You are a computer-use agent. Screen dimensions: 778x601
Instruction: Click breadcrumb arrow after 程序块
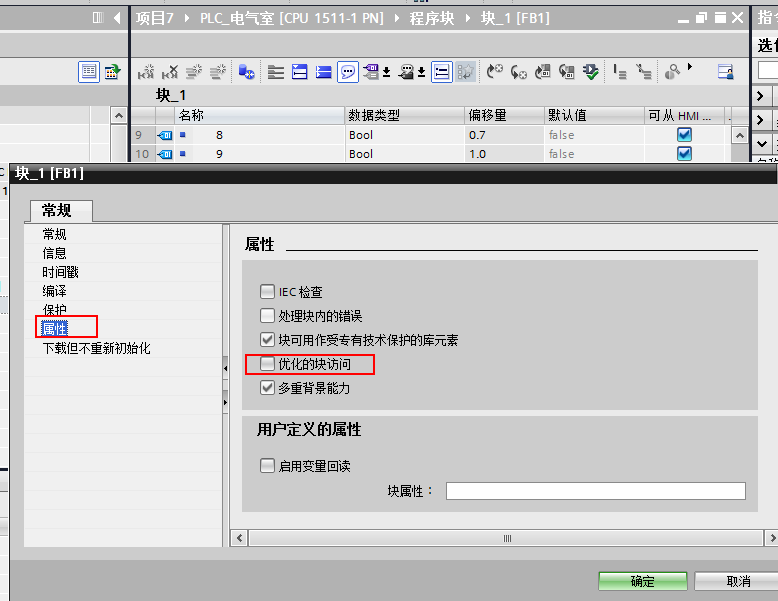coord(467,18)
